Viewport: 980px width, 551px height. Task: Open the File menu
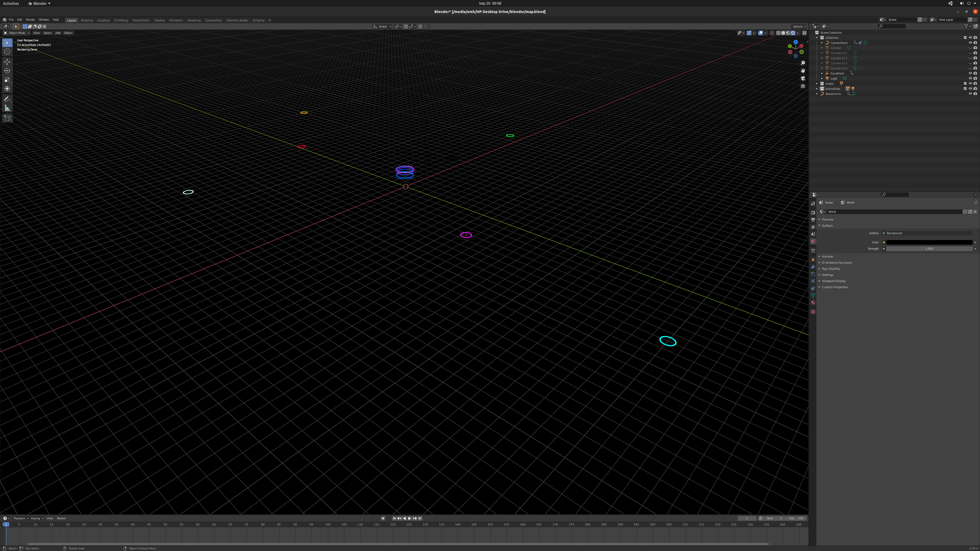(x=11, y=20)
